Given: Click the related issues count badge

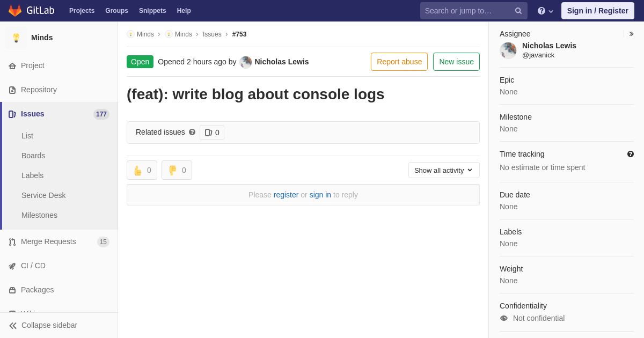Looking at the screenshot, I should (x=212, y=133).
